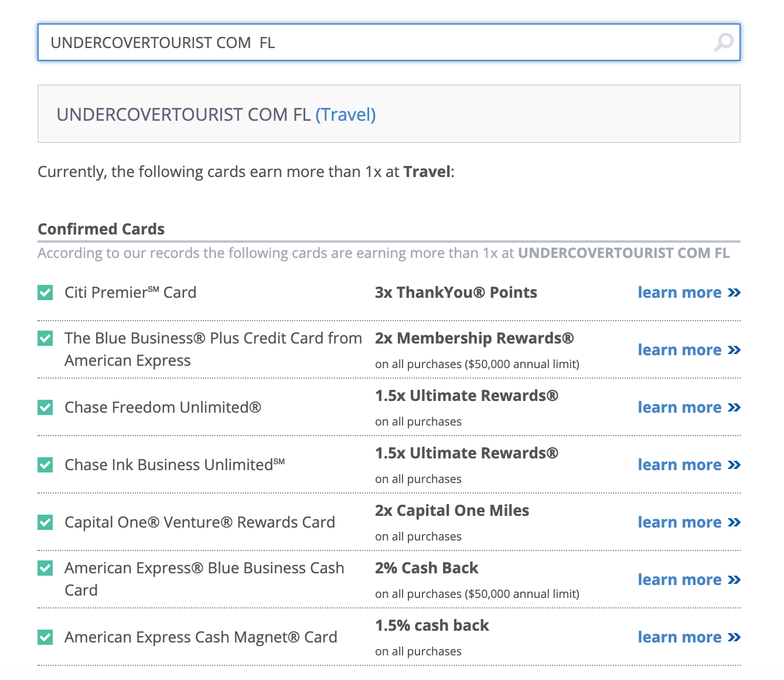Click the magnifying glass search icon
This screenshot has width=784, height=680.
[724, 42]
